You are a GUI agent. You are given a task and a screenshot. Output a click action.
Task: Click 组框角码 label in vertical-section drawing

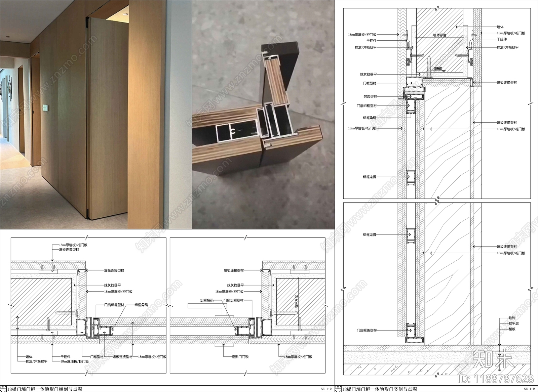pos(370,118)
